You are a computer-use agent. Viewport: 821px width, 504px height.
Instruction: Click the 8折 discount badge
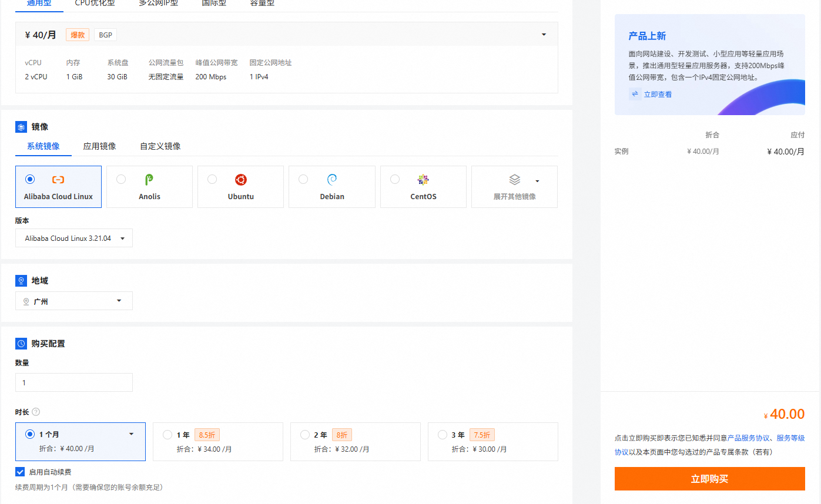[x=342, y=435]
